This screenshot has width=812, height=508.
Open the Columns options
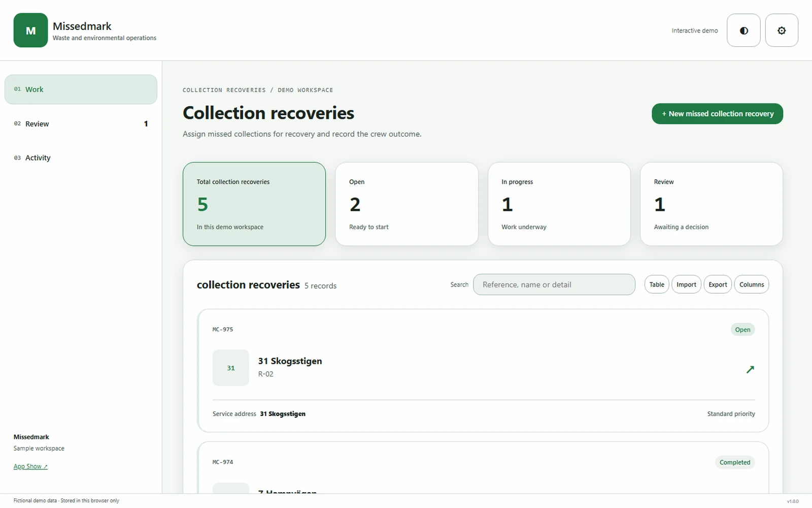752,284
